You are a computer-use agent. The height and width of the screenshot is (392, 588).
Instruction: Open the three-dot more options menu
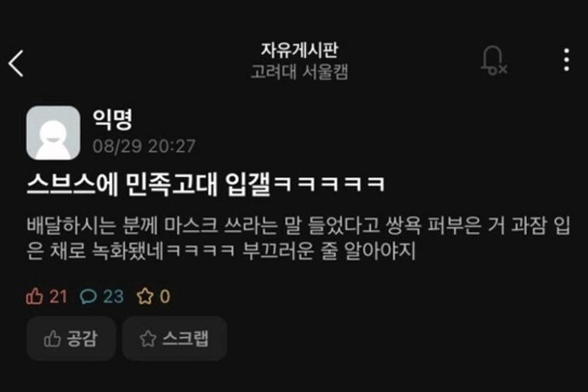coord(566,60)
